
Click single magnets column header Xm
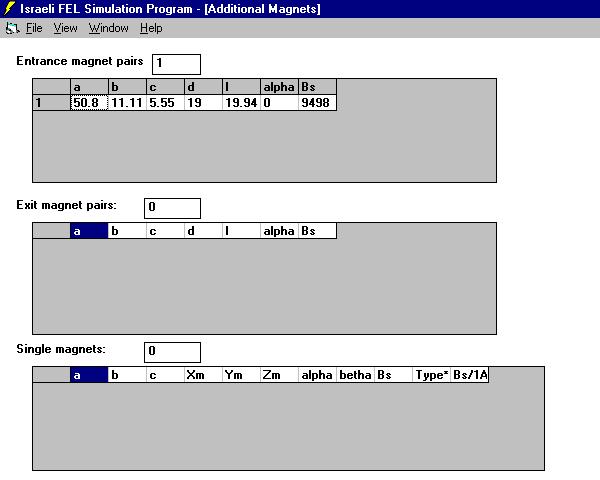(x=203, y=375)
